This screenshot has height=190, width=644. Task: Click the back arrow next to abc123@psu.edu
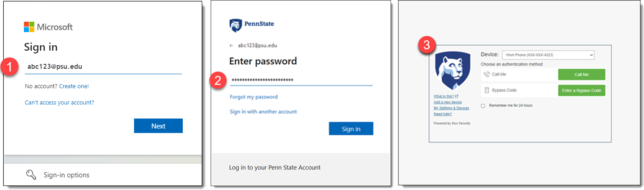232,46
